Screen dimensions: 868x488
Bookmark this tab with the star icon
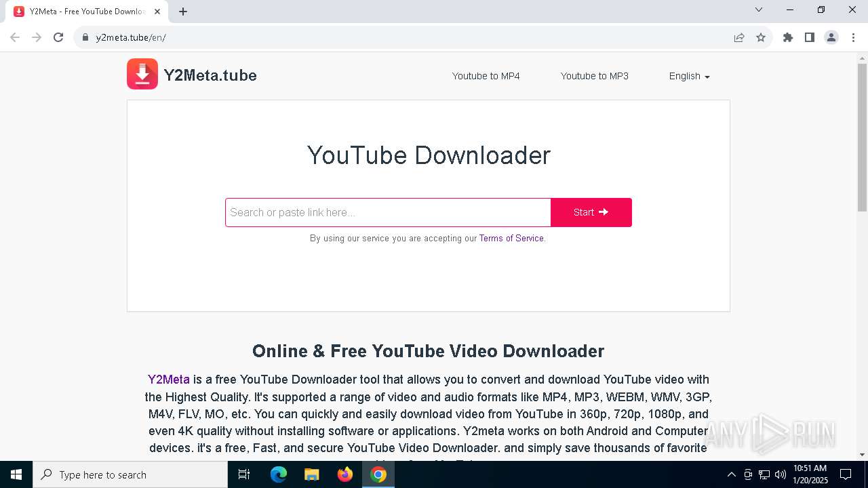[761, 37]
